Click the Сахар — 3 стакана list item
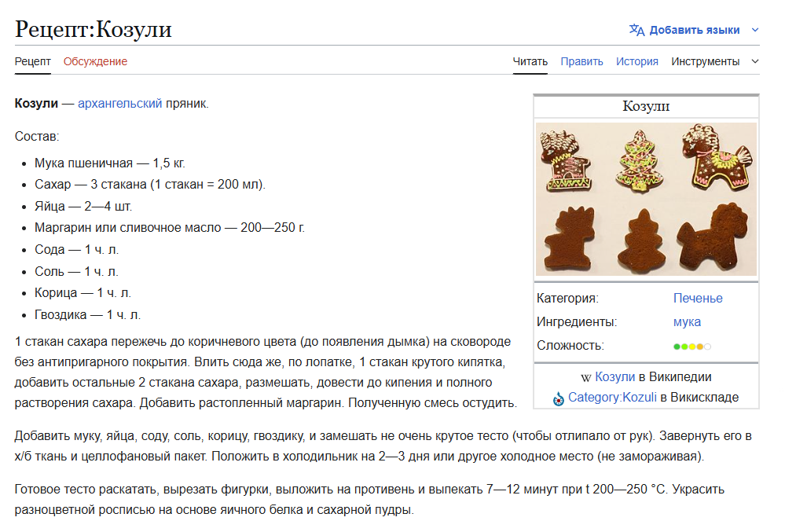 tap(149, 184)
